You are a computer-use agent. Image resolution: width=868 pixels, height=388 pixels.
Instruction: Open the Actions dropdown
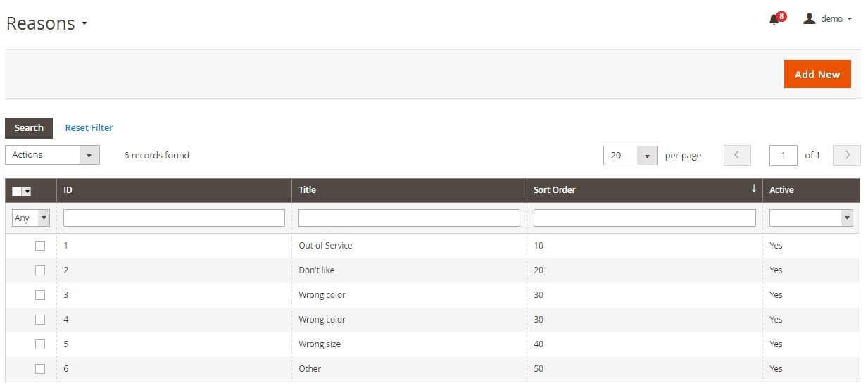52,155
